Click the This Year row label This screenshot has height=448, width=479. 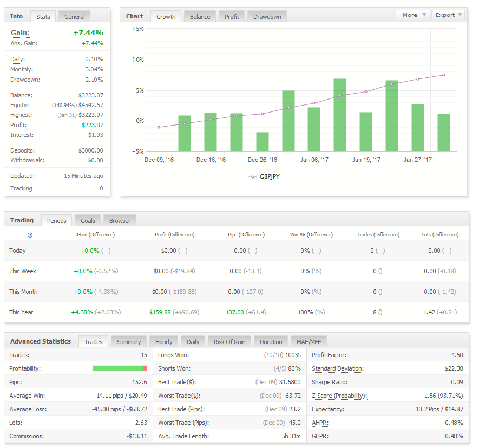tap(21, 312)
